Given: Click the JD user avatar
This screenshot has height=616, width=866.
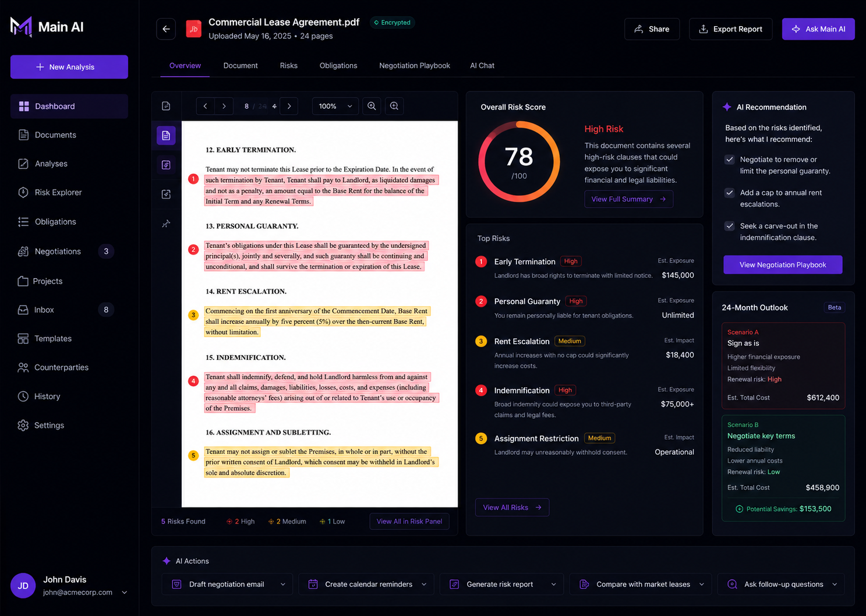Looking at the screenshot, I should pyautogui.click(x=23, y=586).
